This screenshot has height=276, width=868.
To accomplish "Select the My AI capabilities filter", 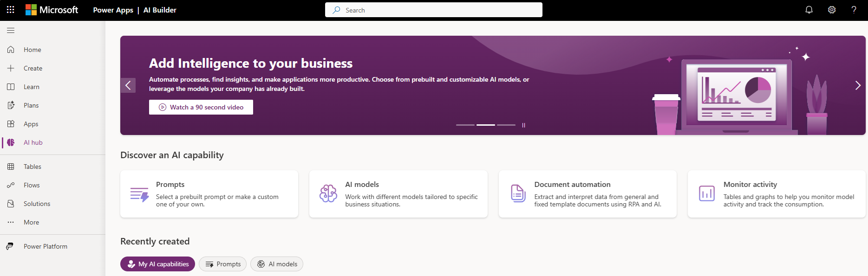I will click(157, 264).
